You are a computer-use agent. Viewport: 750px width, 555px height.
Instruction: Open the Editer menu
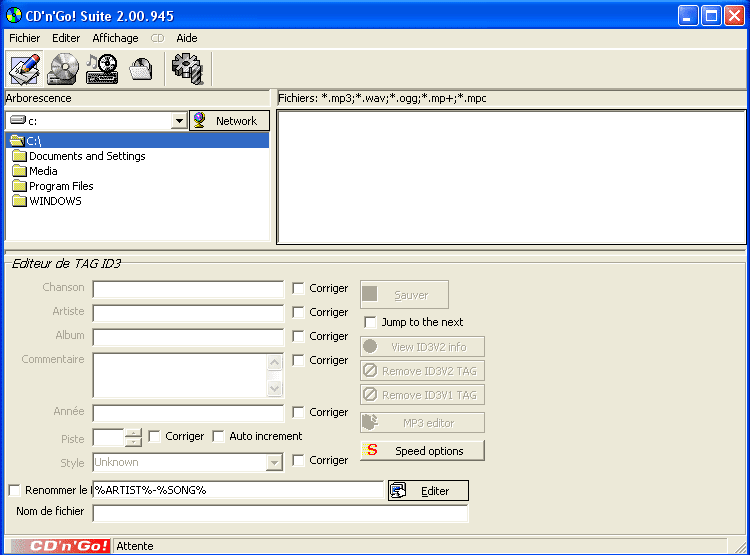(66, 38)
